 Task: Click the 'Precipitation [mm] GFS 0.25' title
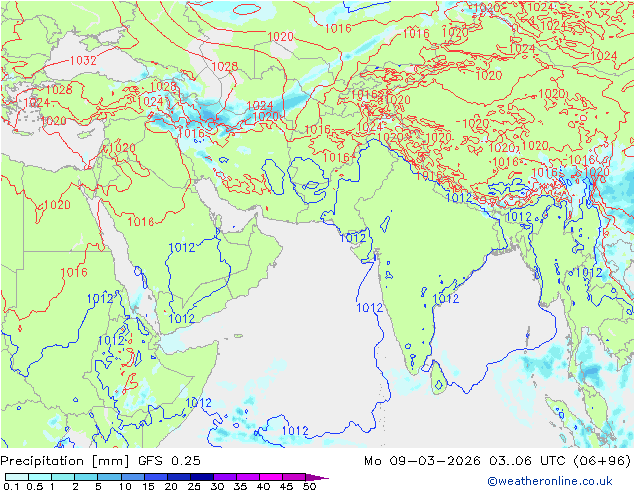pos(100,461)
